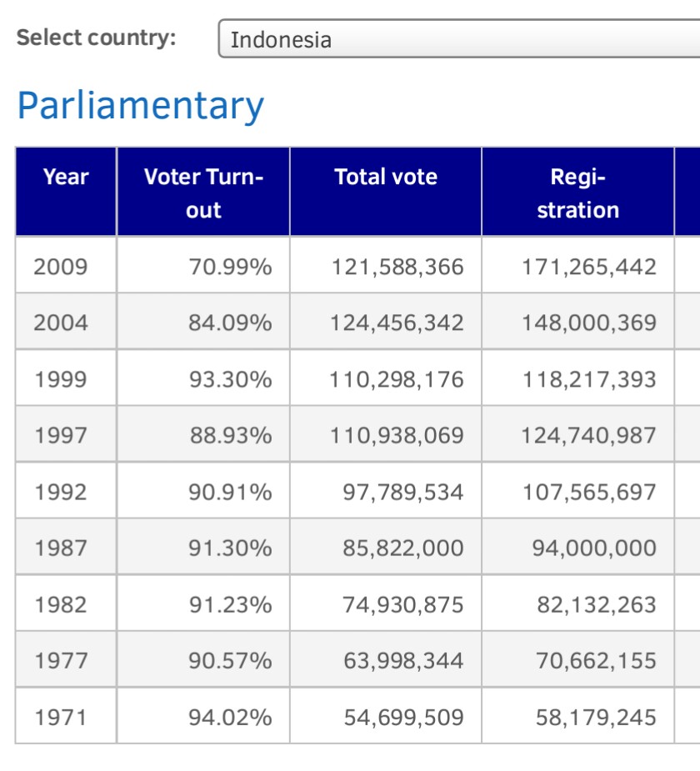Click the Year column header

click(66, 177)
